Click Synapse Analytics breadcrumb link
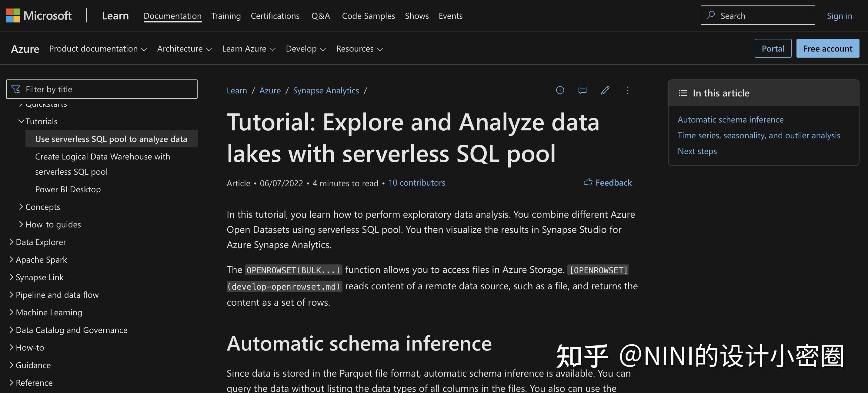 pos(326,90)
